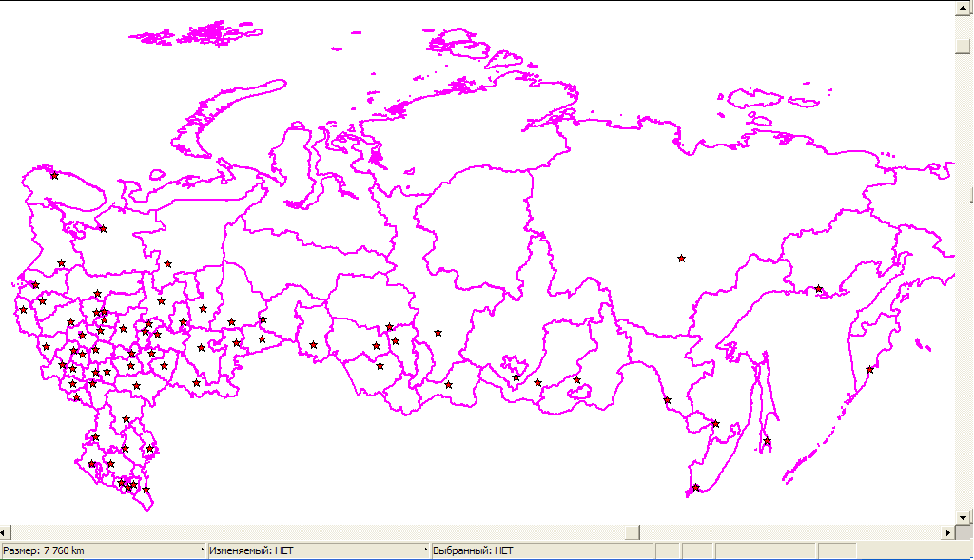Click the horizontal scrollbar left arrow

pos(5,532)
